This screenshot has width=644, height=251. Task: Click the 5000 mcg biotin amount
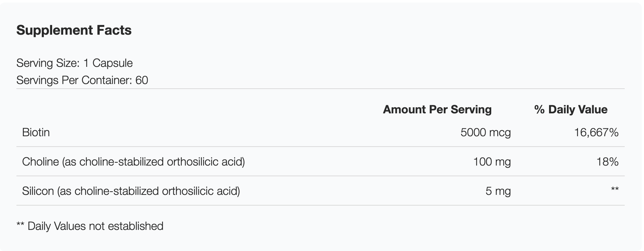485,133
